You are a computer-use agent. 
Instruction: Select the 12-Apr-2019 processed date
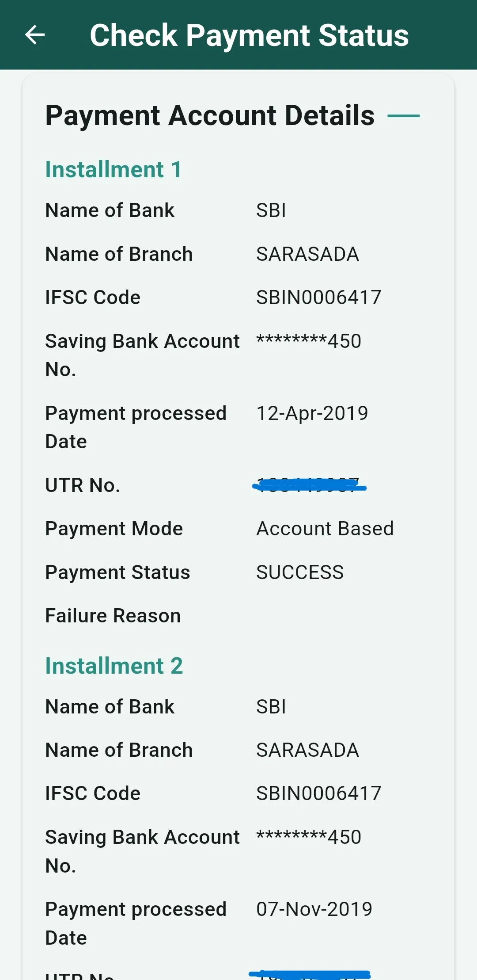pos(312,413)
